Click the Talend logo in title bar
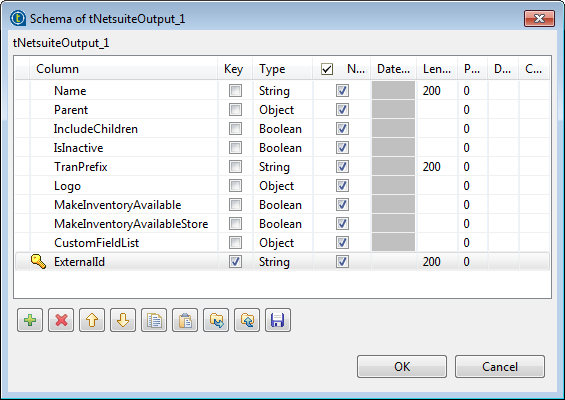The width and height of the screenshot is (565, 400). 18,18
